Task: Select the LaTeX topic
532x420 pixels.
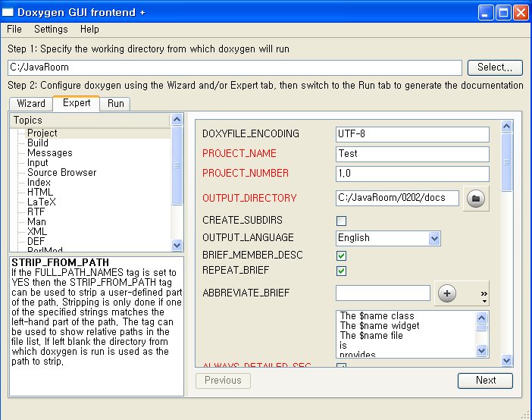Action: [42, 202]
